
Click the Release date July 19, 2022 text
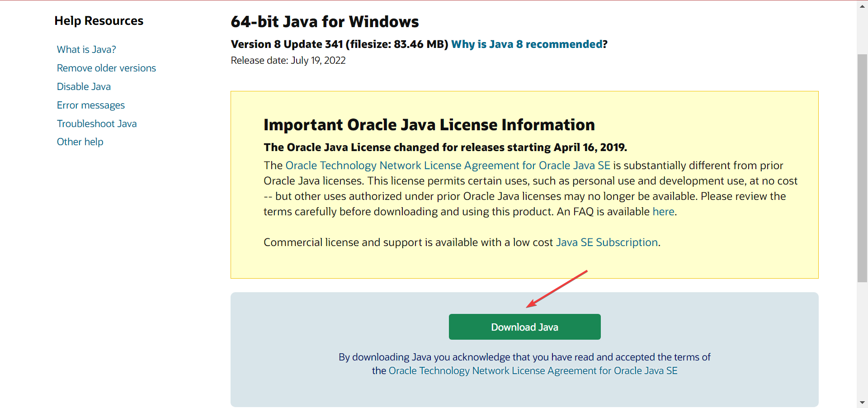coord(288,61)
